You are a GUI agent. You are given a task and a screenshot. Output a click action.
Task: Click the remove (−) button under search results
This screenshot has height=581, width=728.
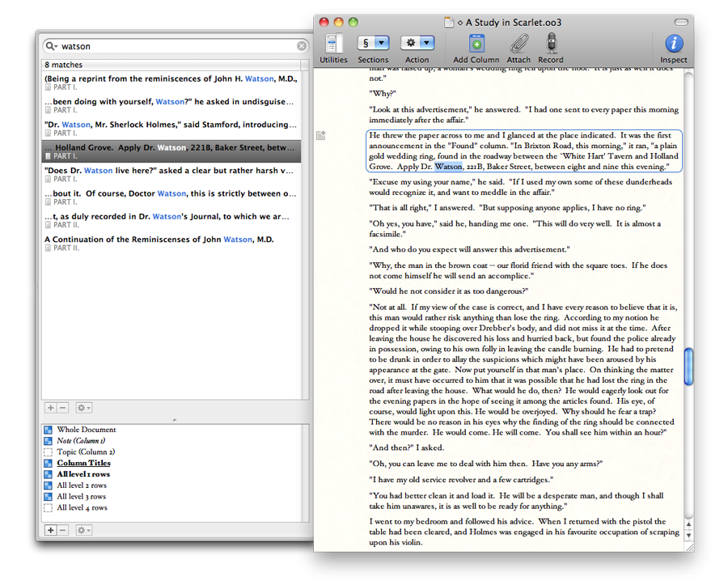point(62,408)
